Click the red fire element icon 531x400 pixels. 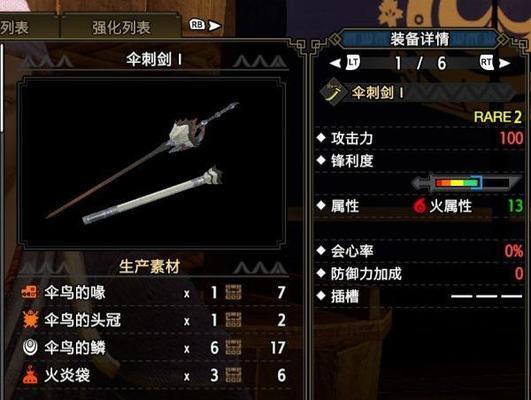(420, 206)
